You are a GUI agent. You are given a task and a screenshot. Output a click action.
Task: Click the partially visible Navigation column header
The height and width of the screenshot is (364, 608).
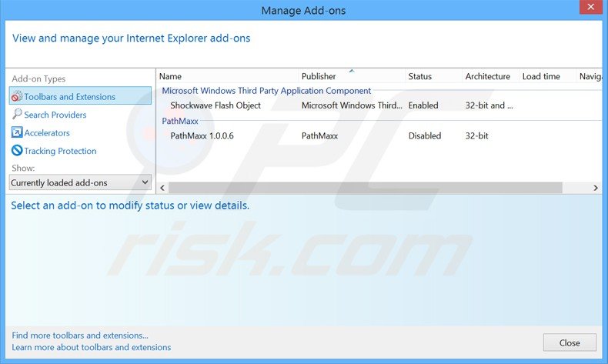coord(590,76)
